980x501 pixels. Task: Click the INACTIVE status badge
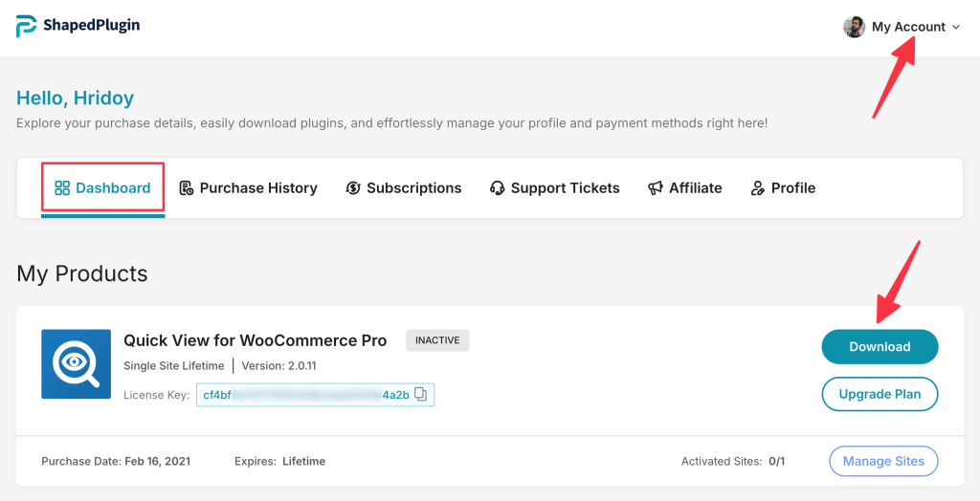(x=437, y=340)
